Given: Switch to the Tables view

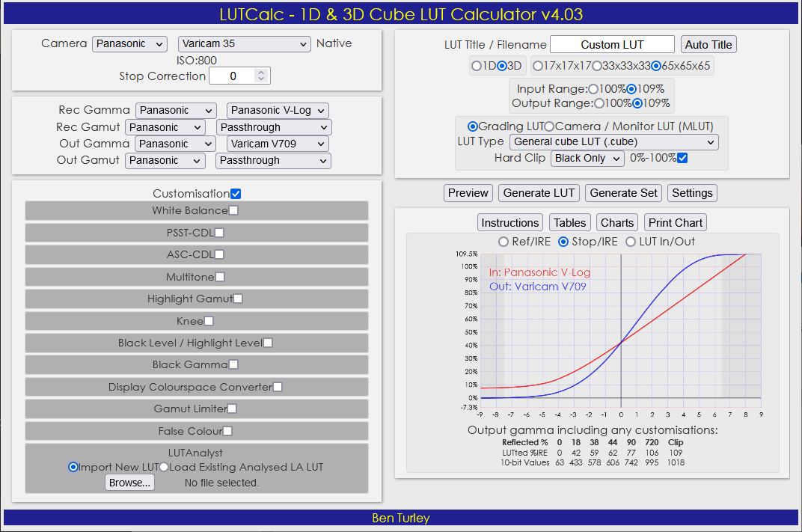Looking at the screenshot, I should click(570, 223).
